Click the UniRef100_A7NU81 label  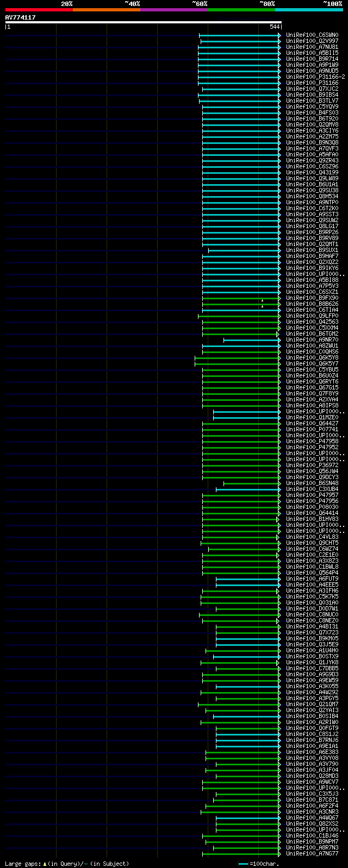(312, 47)
